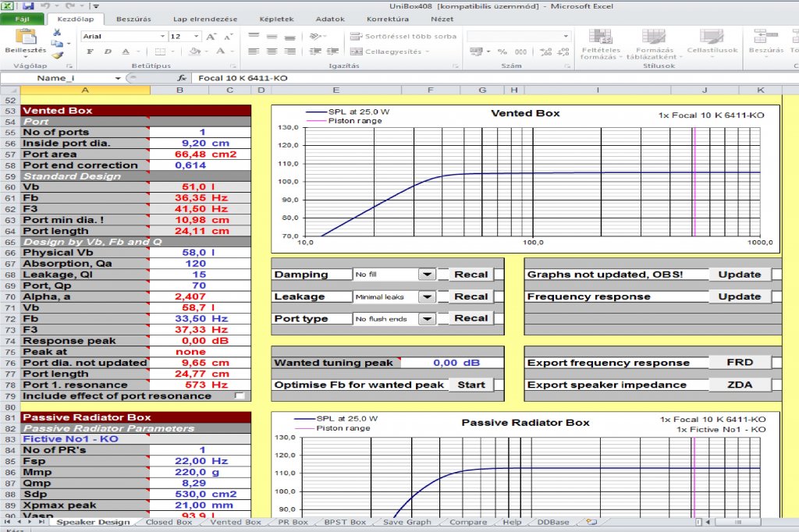Click the FRD export button
799x532 pixels.
point(740,362)
